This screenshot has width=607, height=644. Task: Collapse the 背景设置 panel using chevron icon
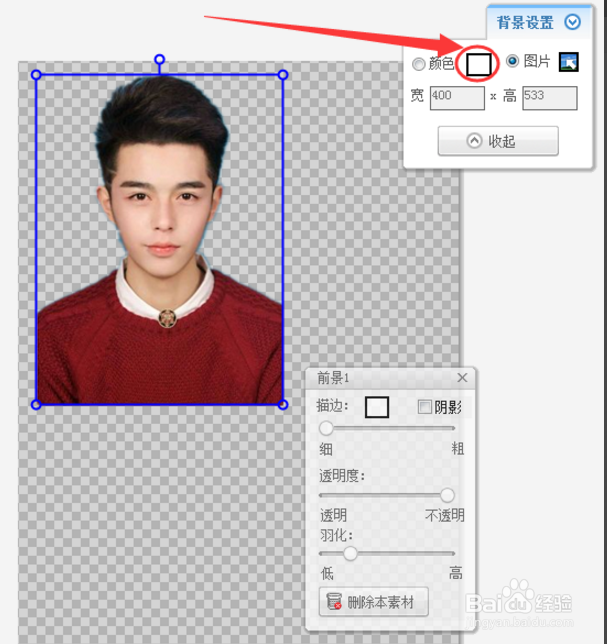[x=572, y=22]
